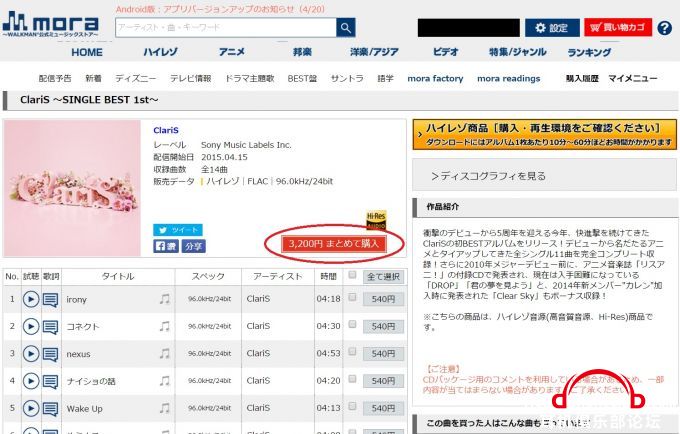Check the checkbox for irony

click(x=352, y=297)
